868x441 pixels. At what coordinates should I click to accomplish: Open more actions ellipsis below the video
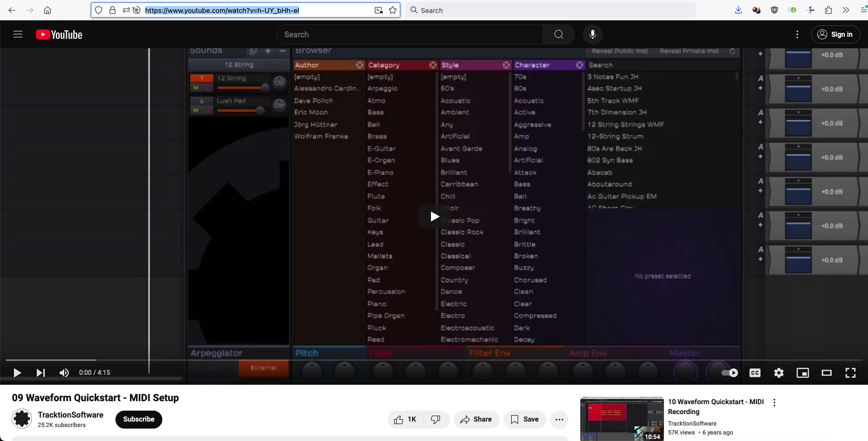pos(559,420)
